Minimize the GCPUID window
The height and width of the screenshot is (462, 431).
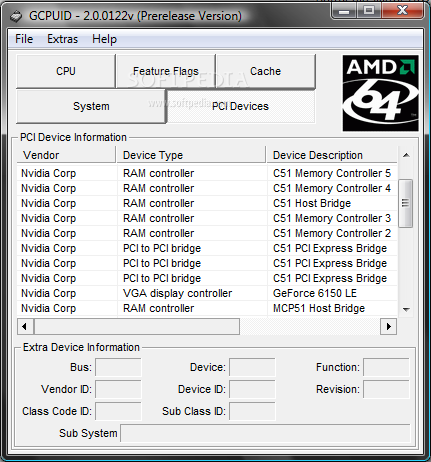[x=345, y=11]
